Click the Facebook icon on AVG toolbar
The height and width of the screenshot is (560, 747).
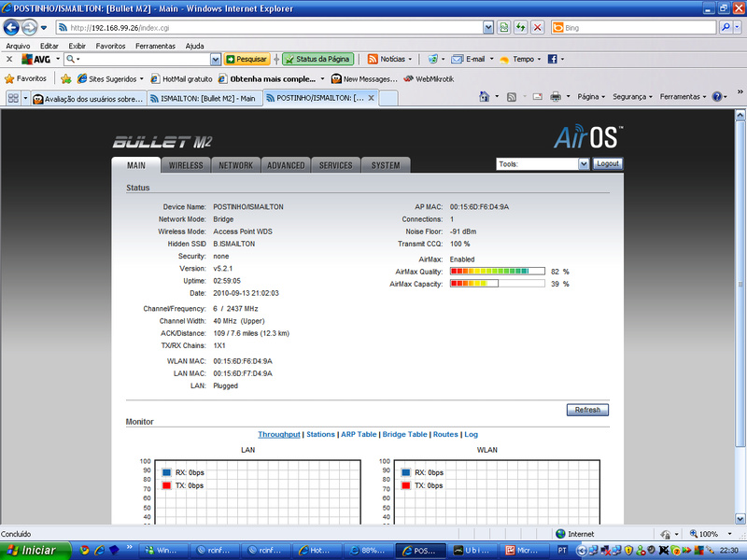pyautogui.click(x=552, y=59)
